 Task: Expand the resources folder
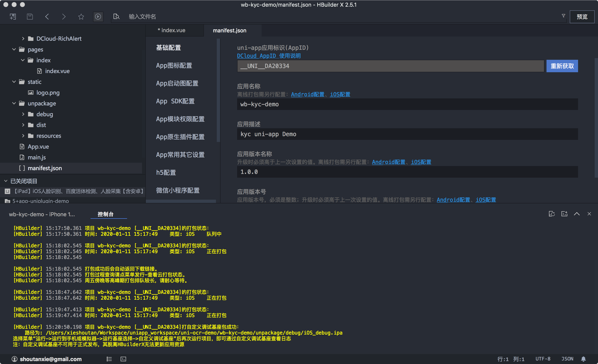[x=23, y=136]
